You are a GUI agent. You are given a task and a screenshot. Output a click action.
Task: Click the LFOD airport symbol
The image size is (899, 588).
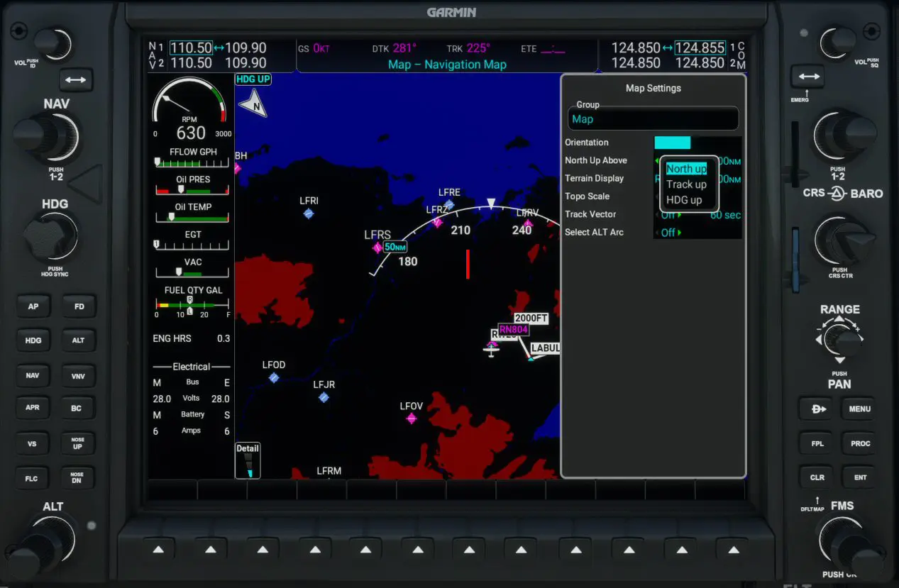(x=274, y=378)
